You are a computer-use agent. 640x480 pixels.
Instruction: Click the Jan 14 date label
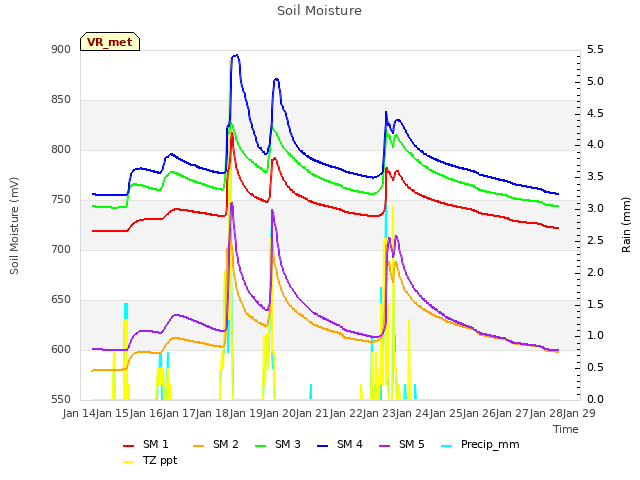[80, 413]
